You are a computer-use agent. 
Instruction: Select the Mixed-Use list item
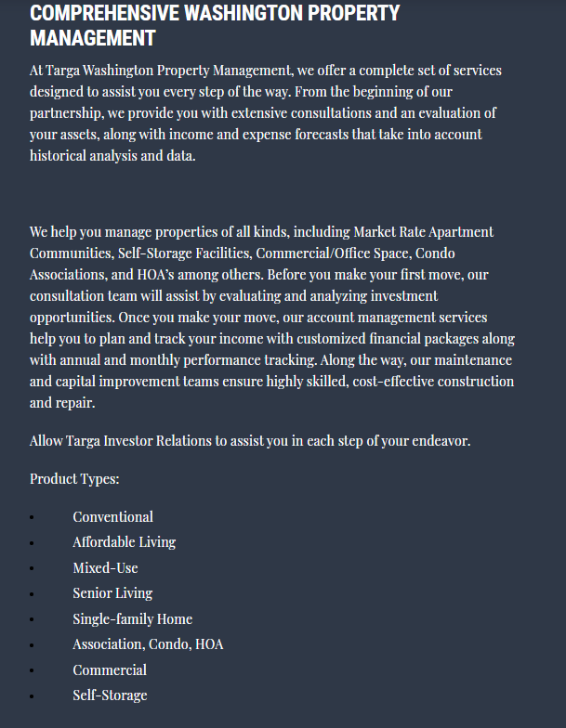105,567
